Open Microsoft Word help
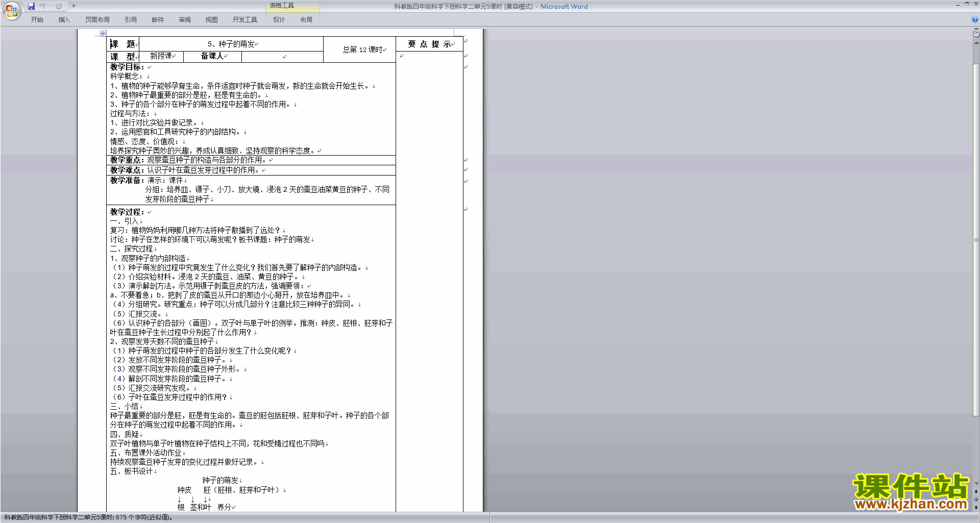 tap(975, 20)
